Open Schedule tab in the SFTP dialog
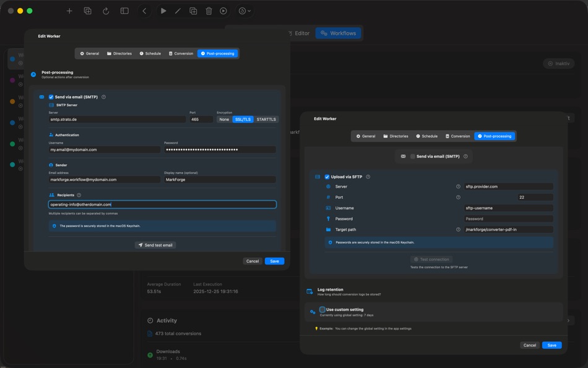 pos(426,136)
